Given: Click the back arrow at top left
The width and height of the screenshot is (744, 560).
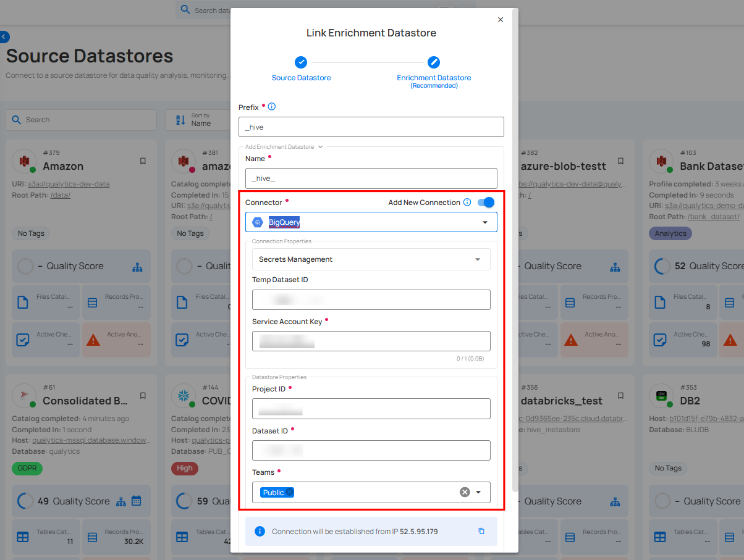Looking at the screenshot, I should point(5,36).
